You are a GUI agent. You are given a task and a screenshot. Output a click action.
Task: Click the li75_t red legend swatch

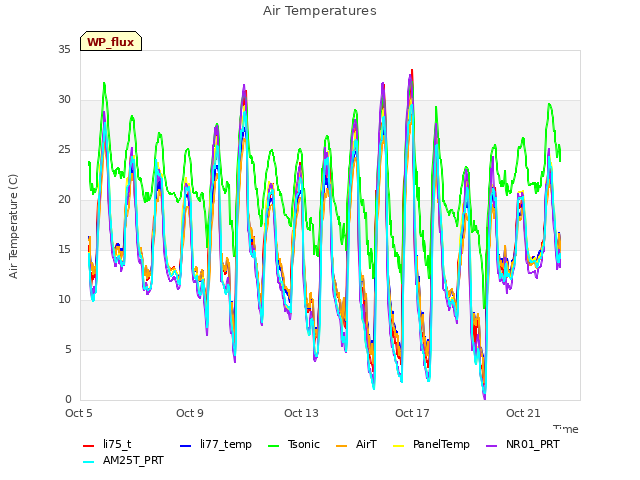point(88,446)
